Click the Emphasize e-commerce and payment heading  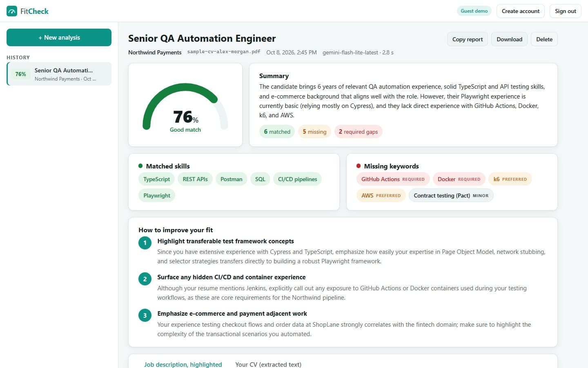coord(232,314)
